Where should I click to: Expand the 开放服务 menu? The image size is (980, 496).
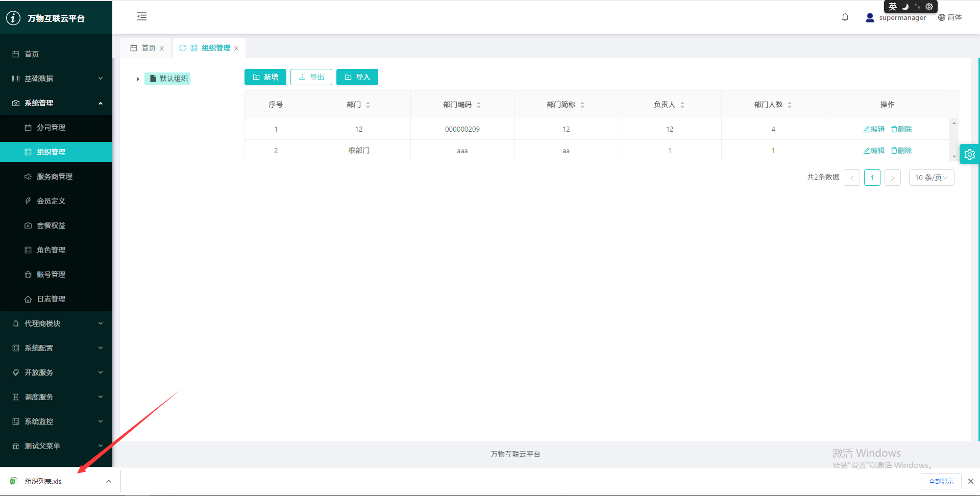tap(56, 373)
